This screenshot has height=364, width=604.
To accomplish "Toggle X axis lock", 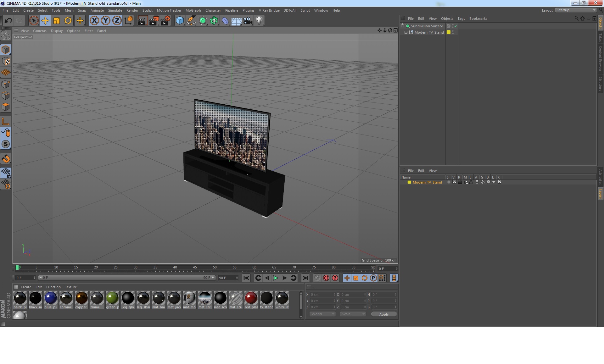I will [x=94, y=21].
